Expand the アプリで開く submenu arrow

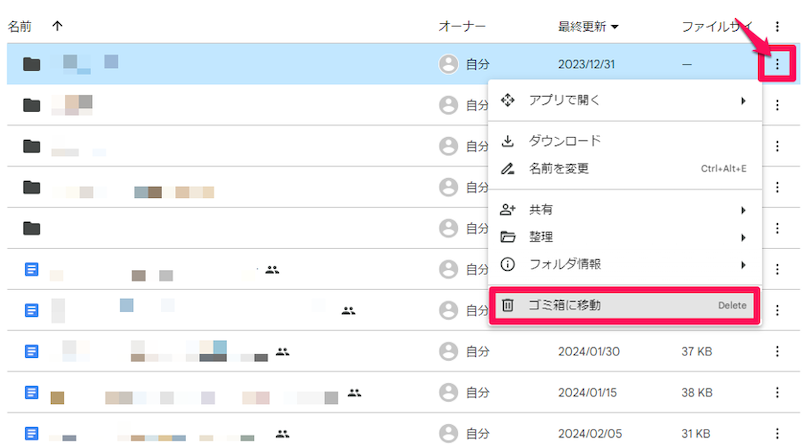[x=743, y=100]
